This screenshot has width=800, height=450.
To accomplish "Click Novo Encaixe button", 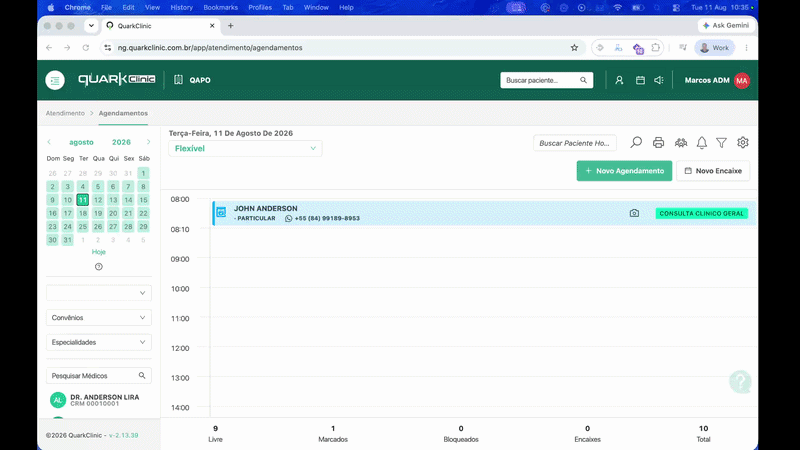I will tap(713, 171).
